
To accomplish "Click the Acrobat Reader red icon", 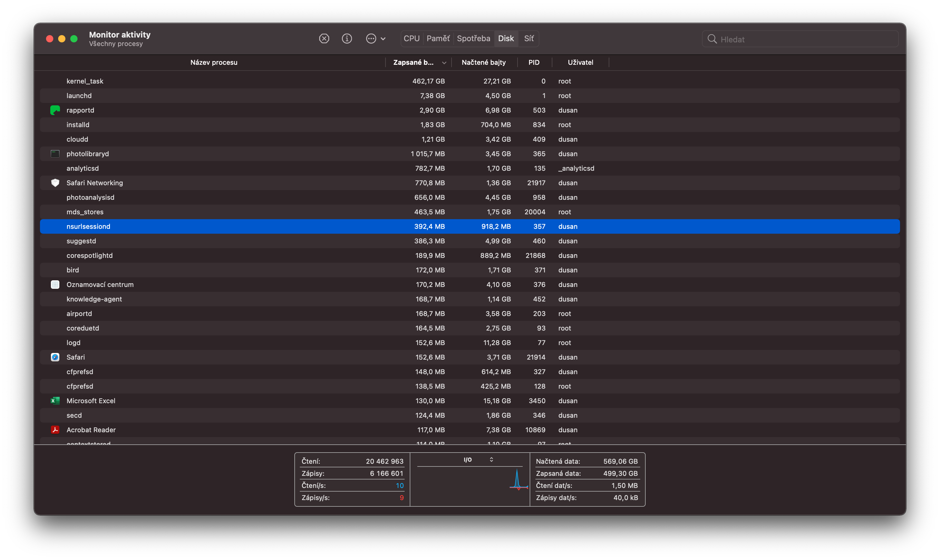I will click(x=55, y=430).
